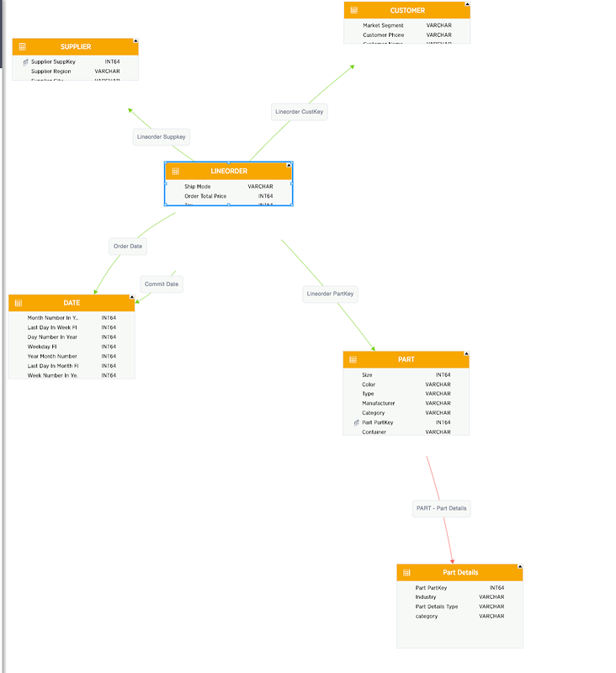Click the SUPPLIER table grid icon
Image resolution: width=616 pixels, height=673 pixels.
(x=23, y=47)
